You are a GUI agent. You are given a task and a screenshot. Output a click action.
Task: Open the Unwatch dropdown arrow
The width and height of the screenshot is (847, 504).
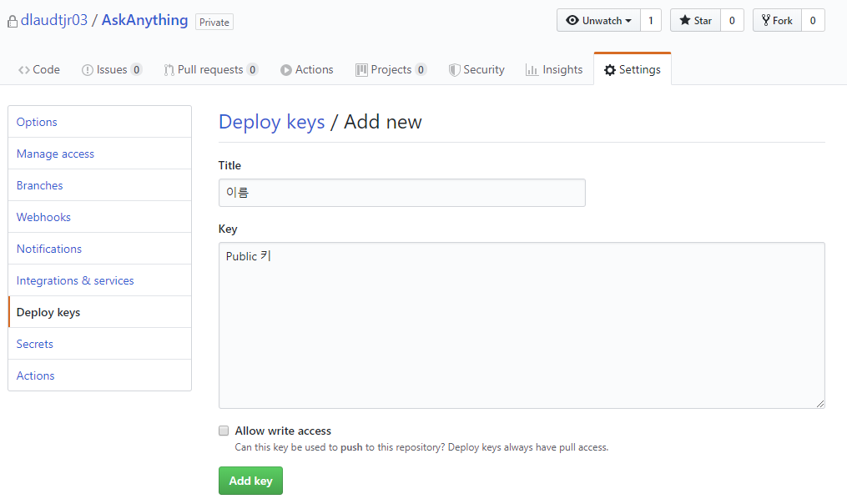pos(628,21)
